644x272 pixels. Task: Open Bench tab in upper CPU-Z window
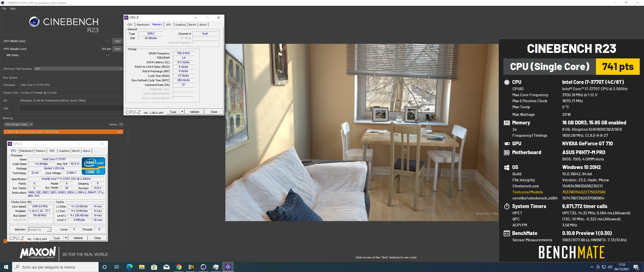tap(192, 25)
